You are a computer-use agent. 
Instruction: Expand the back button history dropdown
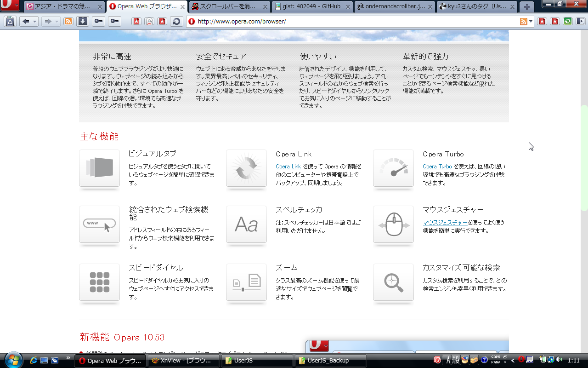(x=35, y=21)
